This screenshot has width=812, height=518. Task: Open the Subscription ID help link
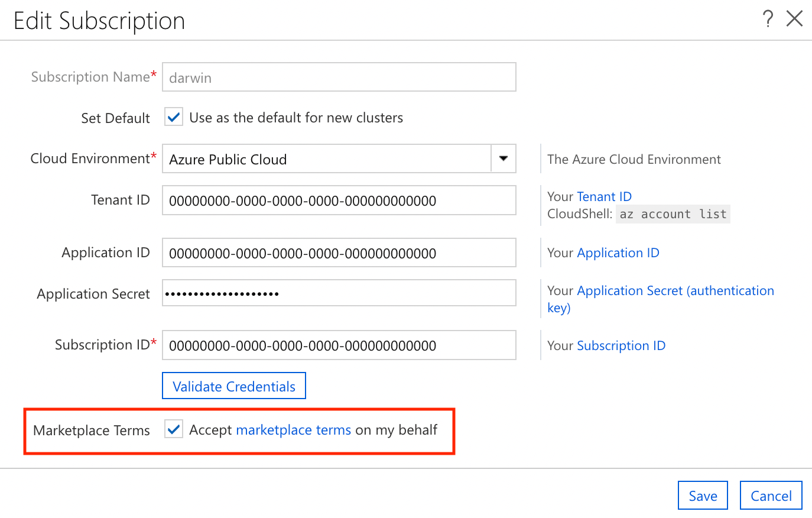[x=621, y=345]
